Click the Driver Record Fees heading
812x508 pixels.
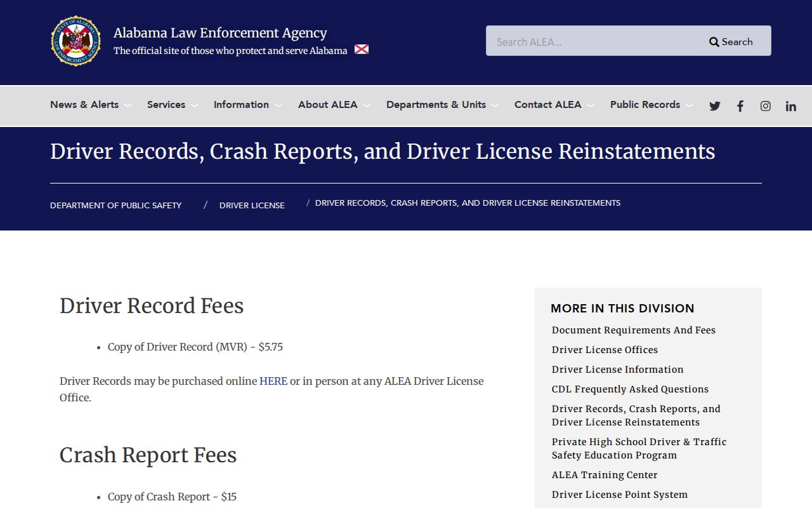pyautogui.click(x=152, y=306)
